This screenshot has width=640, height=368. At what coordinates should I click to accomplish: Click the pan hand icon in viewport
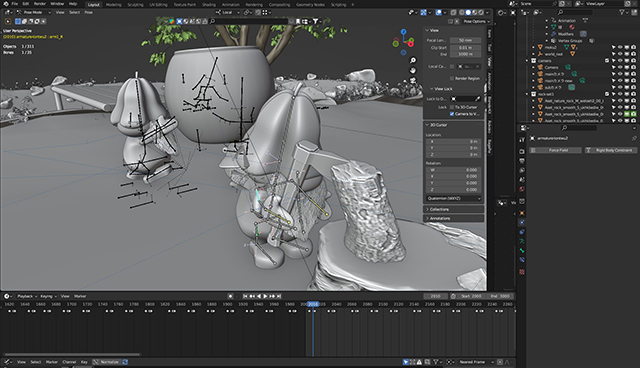coord(413,70)
